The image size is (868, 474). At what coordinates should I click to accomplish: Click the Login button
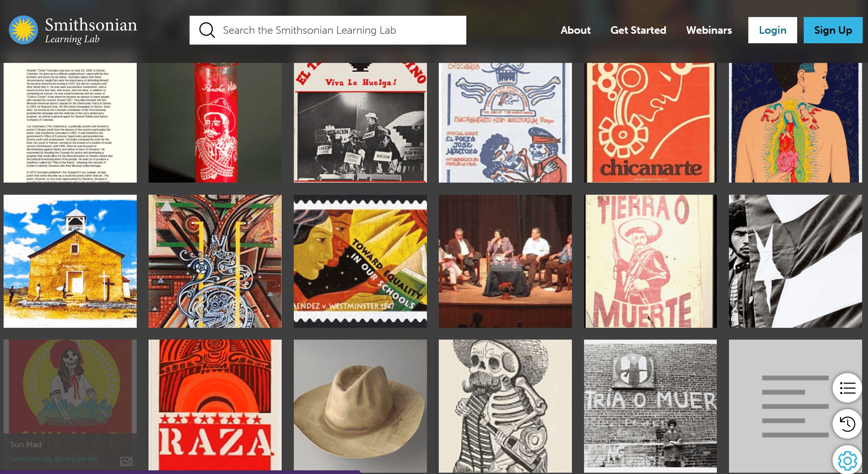(x=773, y=30)
